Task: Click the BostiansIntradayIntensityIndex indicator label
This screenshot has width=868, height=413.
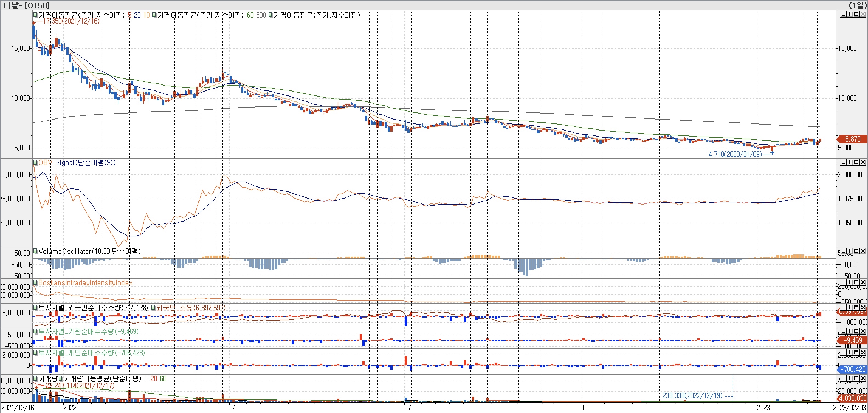Action: (85, 283)
